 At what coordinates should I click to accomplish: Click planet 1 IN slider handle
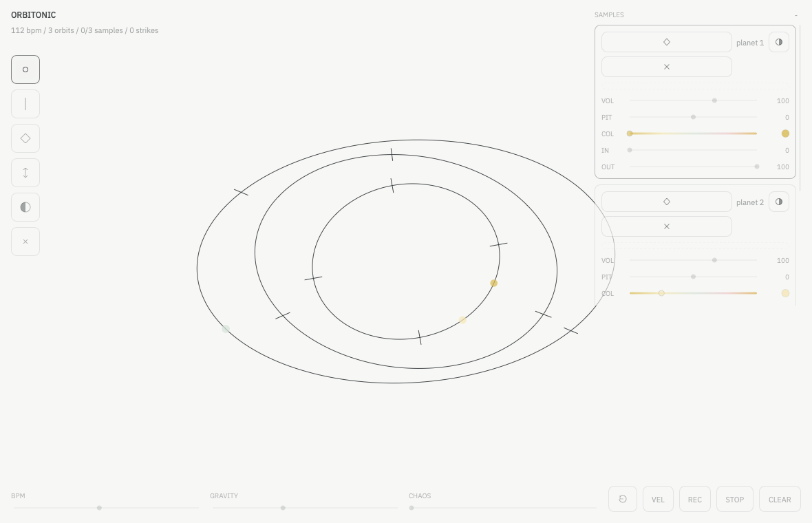[630, 150]
